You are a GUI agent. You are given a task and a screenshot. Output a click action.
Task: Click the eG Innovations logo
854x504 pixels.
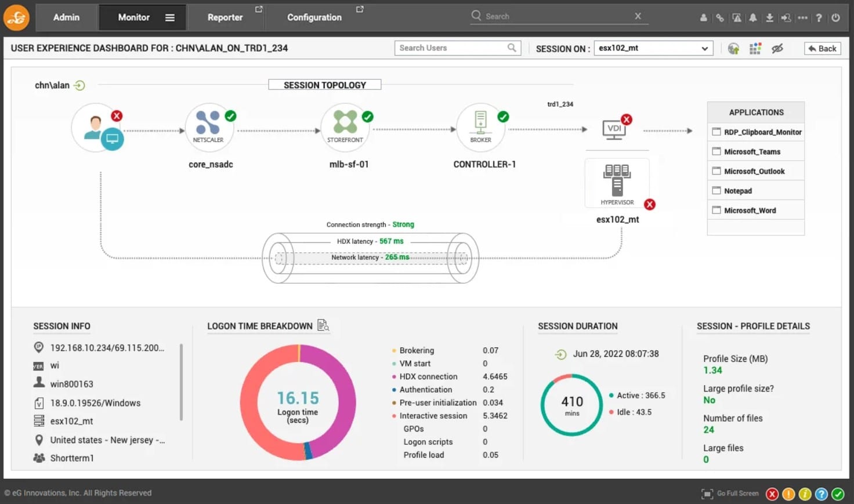16,17
